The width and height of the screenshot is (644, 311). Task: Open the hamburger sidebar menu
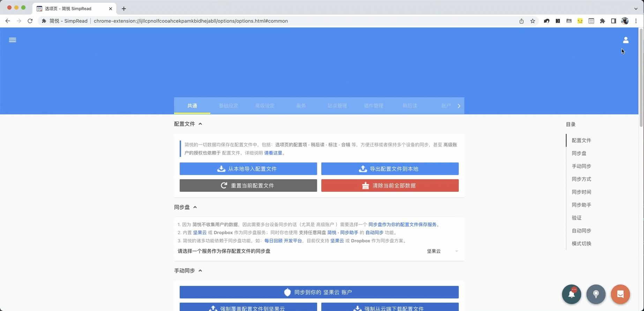pyautogui.click(x=13, y=40)
